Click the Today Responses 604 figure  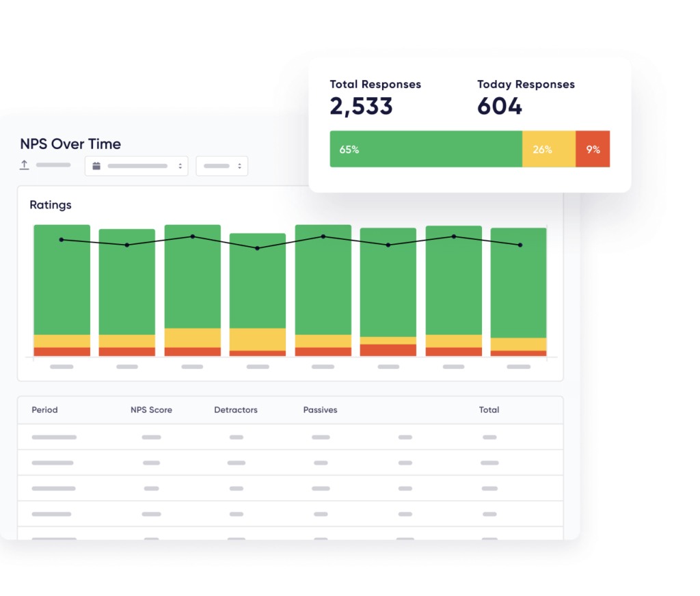tap(500, 107)
